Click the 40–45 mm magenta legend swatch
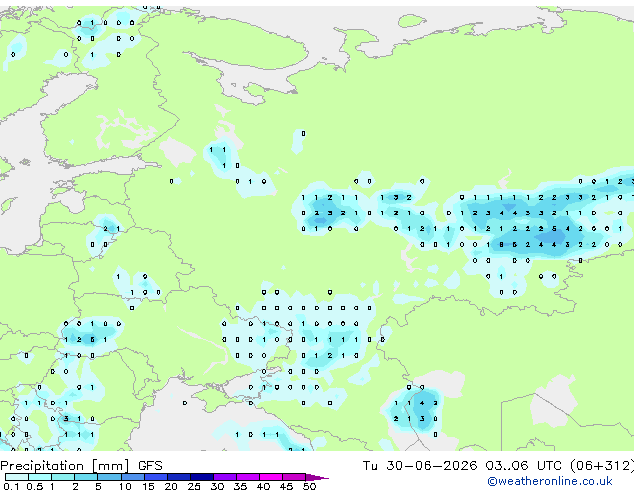This screenshot has width=634, height=490. point(271,477)
